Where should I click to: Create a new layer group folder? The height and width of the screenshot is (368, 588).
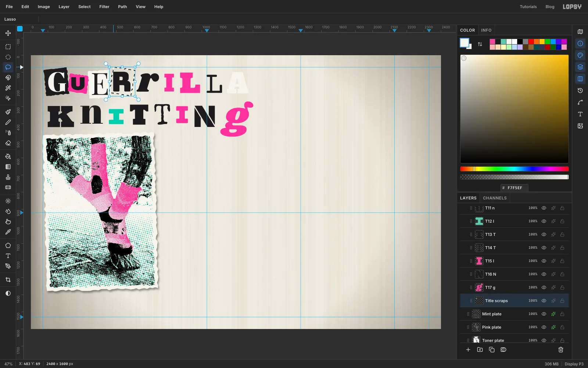pos(480,350)
